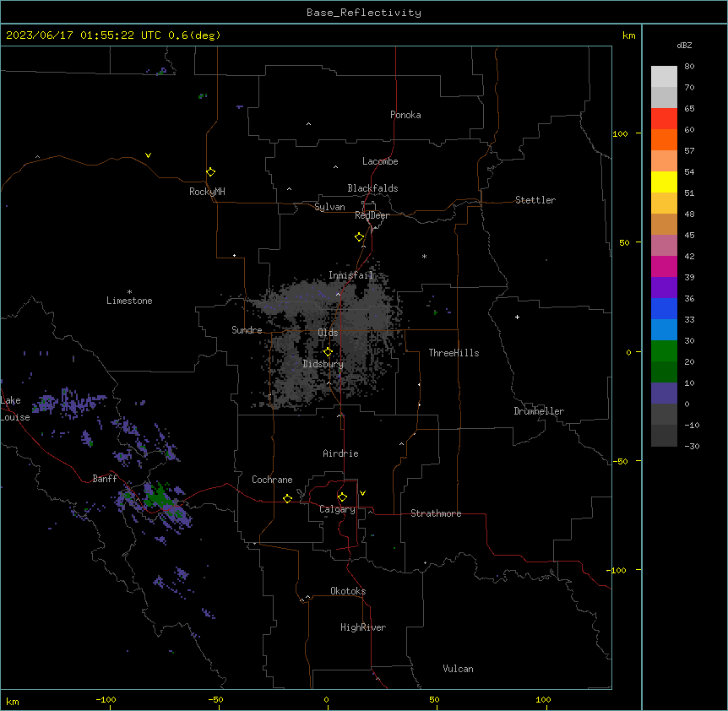Click the Stettler label
Viewport: 728px width, 711px height.
click(x=535, y=200)
